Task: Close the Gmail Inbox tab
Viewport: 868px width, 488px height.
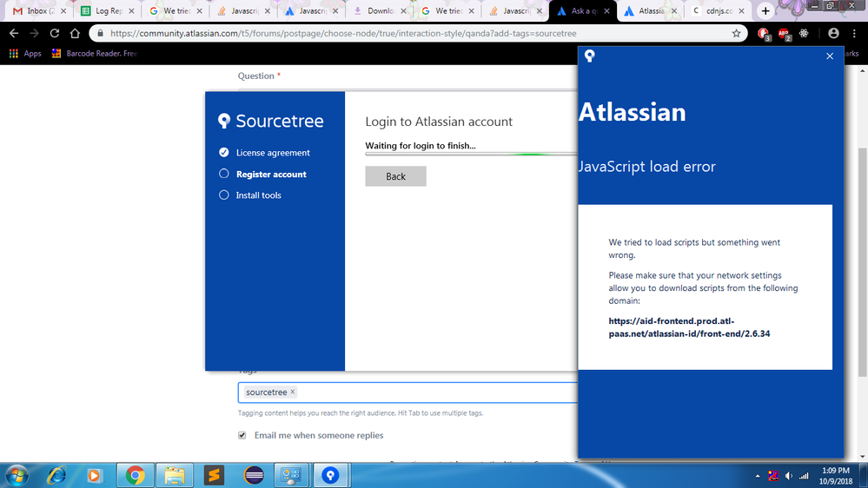Action: click(x=63, y=11)
